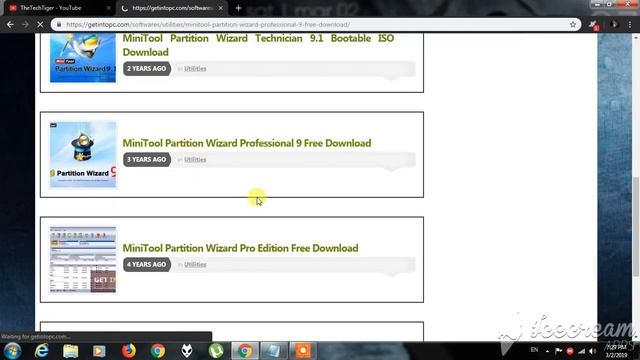Click Utilities category under the Technician 9.1 post
This screenshot has width=640, height=360.
pyautogui.click(x=195, y=69)
